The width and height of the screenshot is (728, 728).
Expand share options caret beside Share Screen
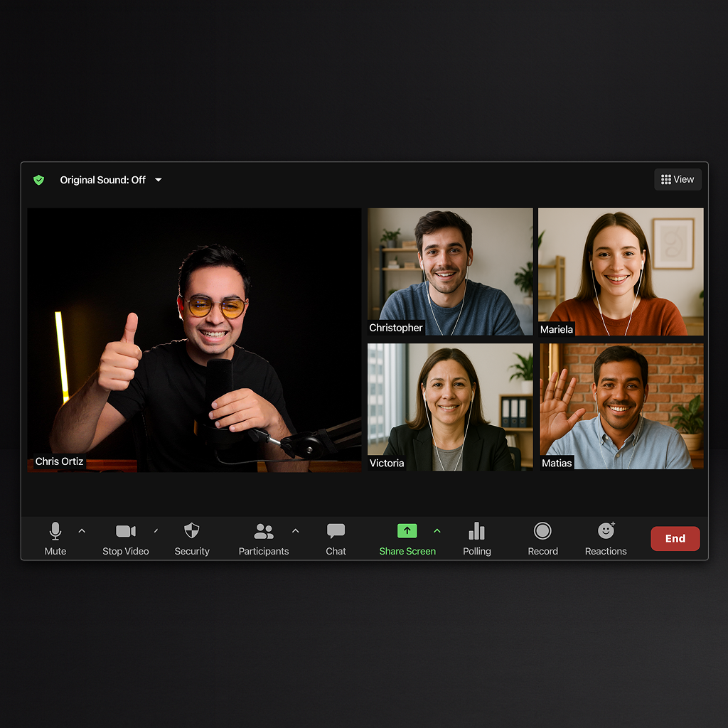437,530
